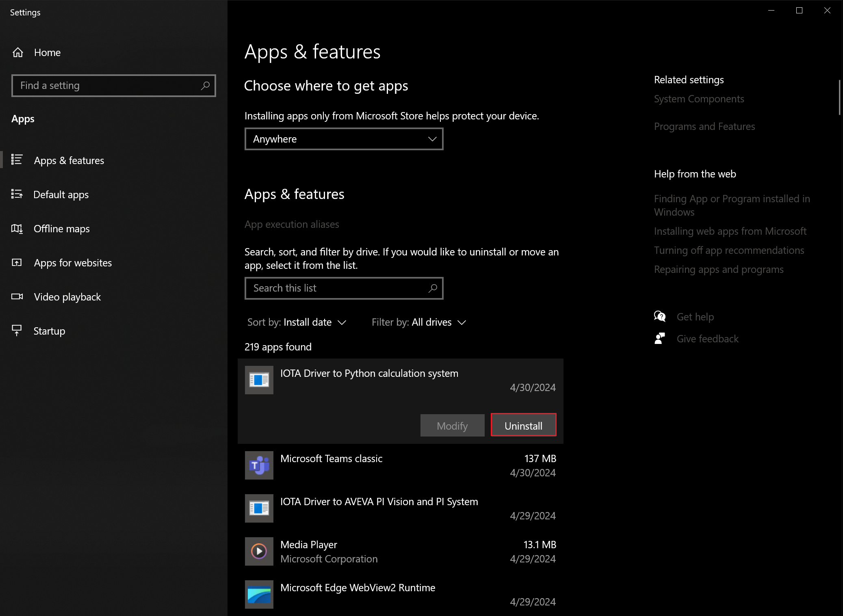Open Installing web apps from Microsoft link

coord(730,231)
